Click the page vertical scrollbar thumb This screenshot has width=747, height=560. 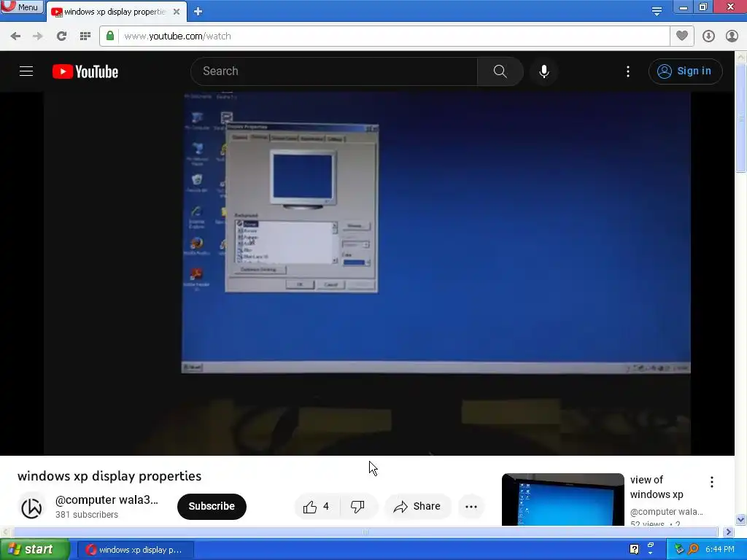click(740, 118)
